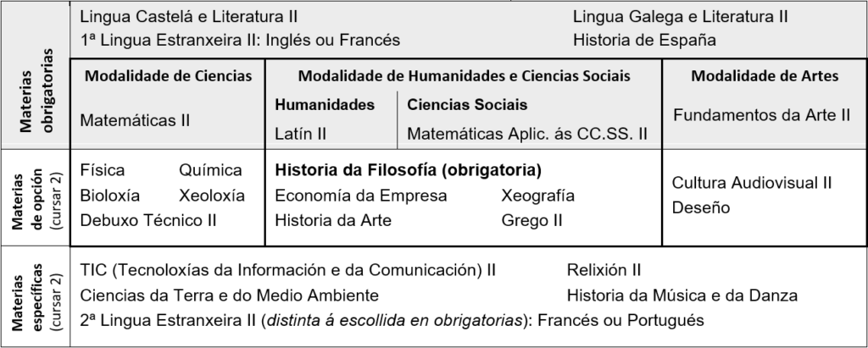Select Historia de España text
The image size is (868, 348).
tap(644, 40)
